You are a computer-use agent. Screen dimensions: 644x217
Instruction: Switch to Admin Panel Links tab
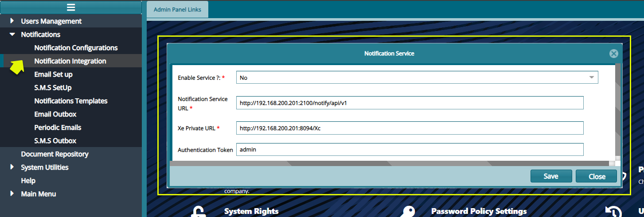pos(177,9)
